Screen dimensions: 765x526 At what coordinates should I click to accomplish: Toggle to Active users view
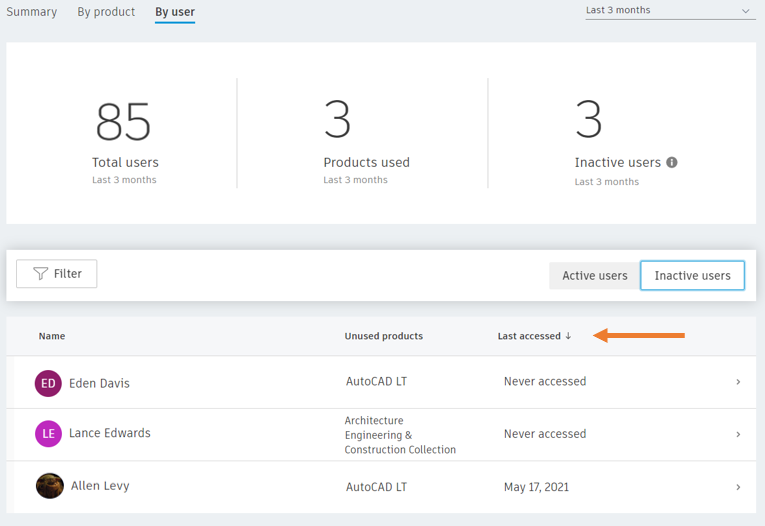pos(595,276)
